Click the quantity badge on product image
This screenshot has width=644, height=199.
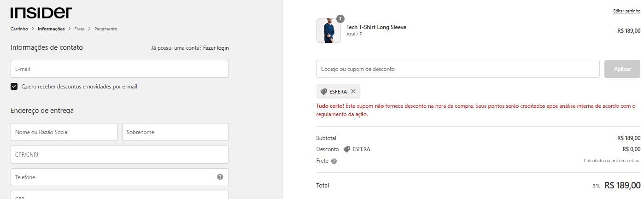pyautogui.click(x=340, y=19)
